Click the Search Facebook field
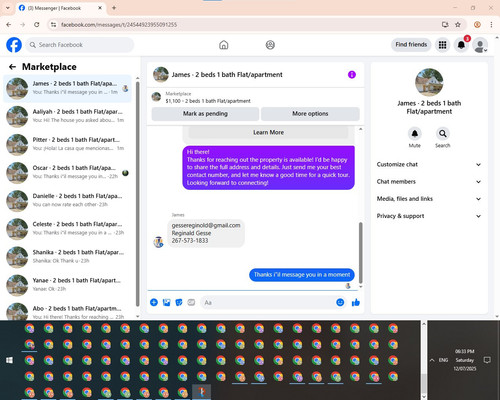 point(80,45)
